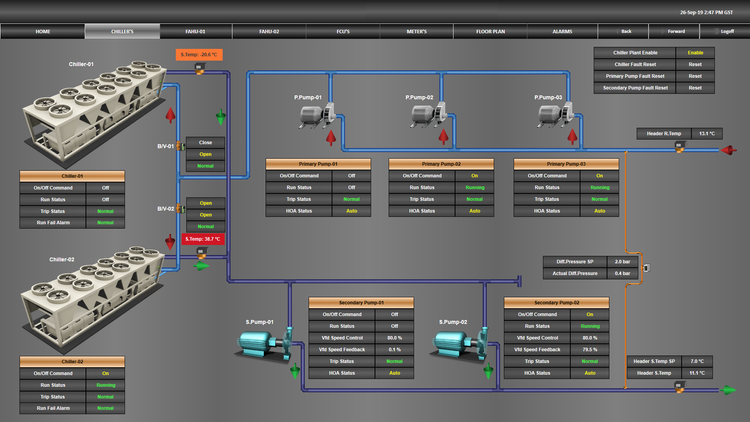Click green supply flow arrow at Header S.Temp pipe end
This screenshot has height=422, width=750.
click(728, 390)
